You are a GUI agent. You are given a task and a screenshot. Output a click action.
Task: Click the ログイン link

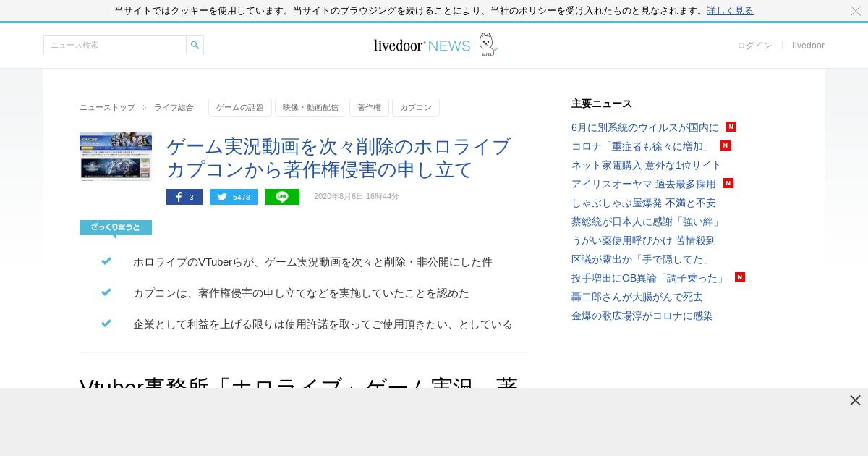754,46
